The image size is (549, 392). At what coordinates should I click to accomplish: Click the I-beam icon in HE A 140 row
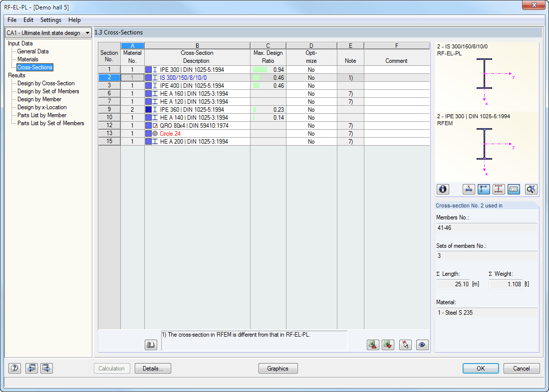pyautogui.click(x=155, y=118)
